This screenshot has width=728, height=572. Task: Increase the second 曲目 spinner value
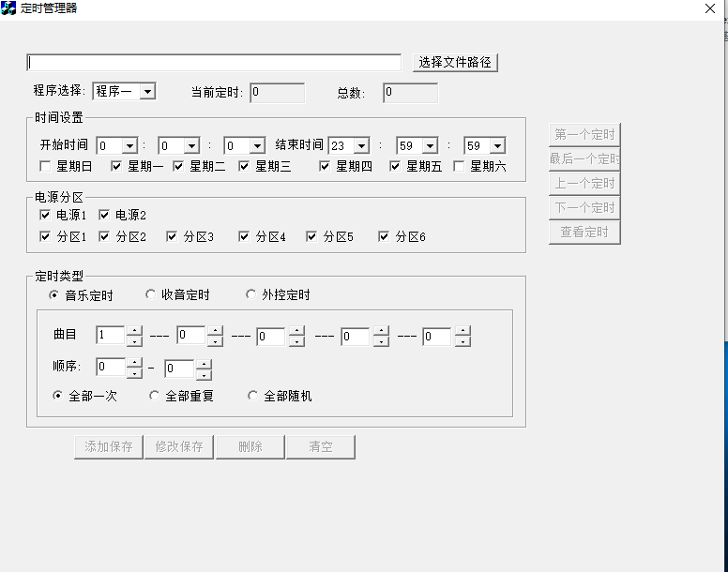pyautogui.click(x=215, y=331)
